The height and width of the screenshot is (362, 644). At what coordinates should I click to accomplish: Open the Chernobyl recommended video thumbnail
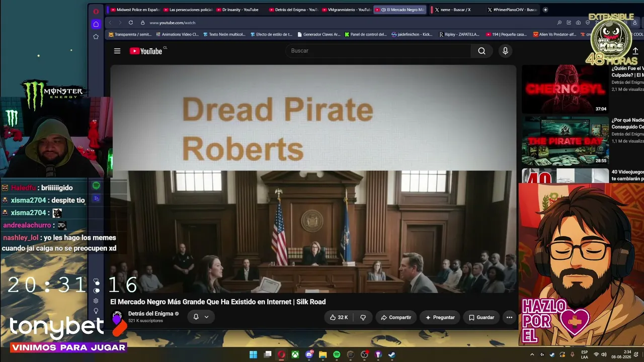click(x=565, y=89)
